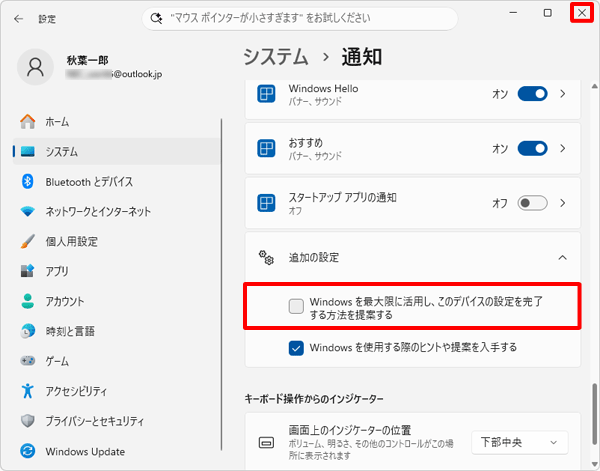Viewport: 600px width, 471px height.
Task: Turn on スタートアップ アプリの通知 toggle
Action: (x=532, y=203)
